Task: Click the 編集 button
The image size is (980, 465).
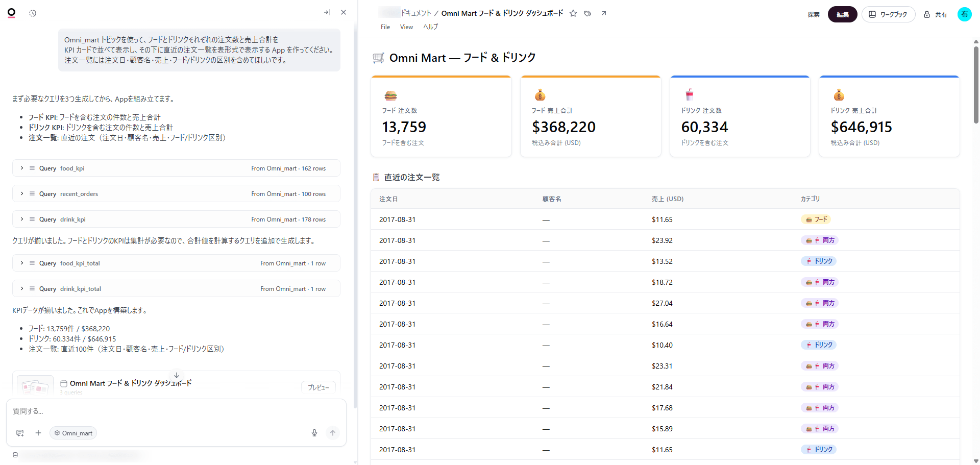Action: (x=843, y=14)
